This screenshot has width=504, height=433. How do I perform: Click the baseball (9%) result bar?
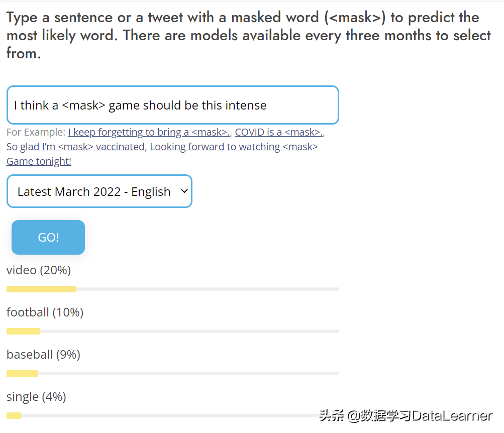pos(172,373)
